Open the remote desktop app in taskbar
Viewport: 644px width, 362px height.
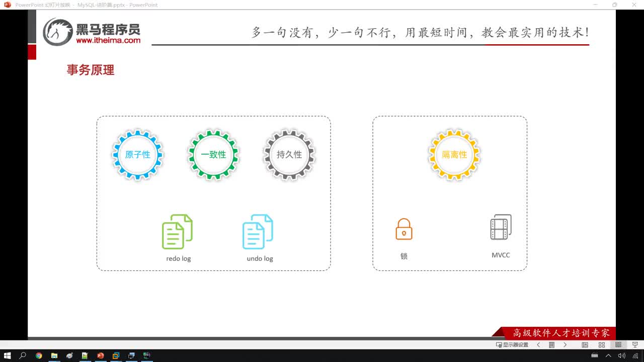click(x=131, y=355)
